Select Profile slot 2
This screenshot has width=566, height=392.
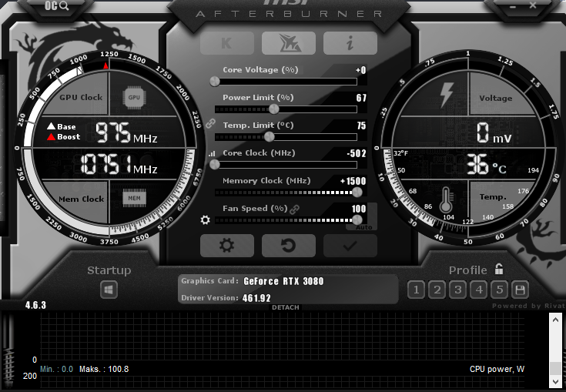pos(437,290)
